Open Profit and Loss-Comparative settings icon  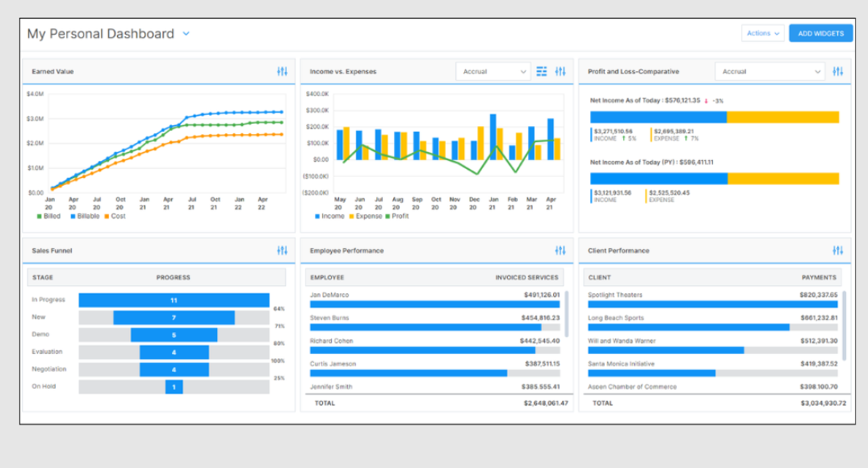[838, 72]
